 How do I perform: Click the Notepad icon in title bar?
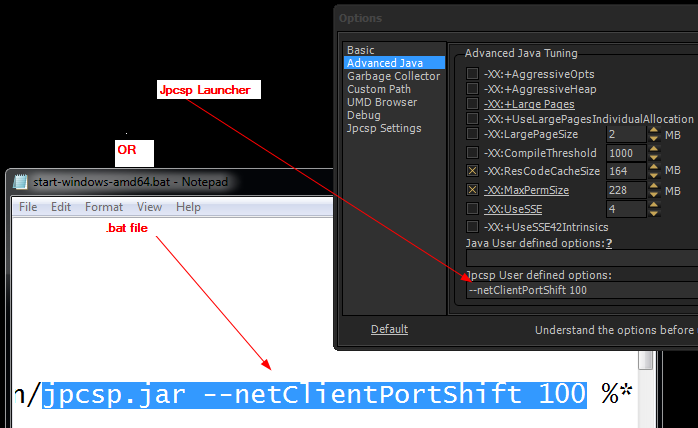point(20,182)
